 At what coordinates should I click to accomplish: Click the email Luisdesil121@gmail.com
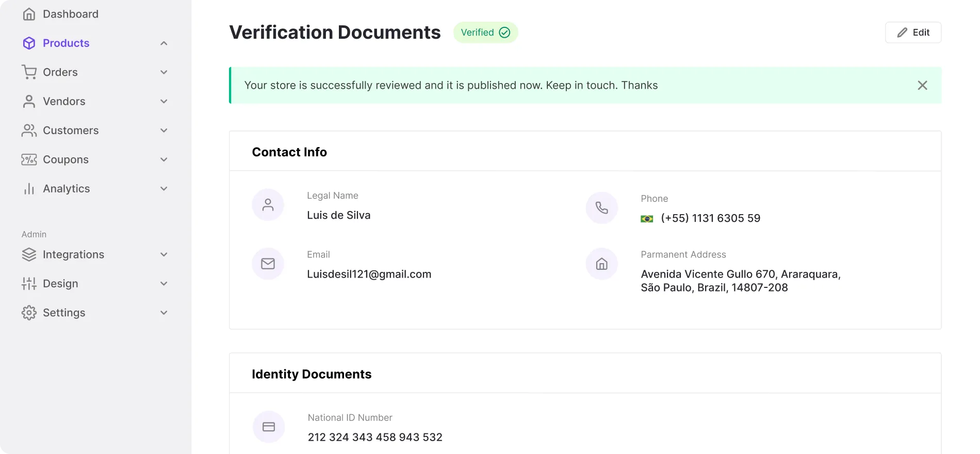tap(369, 274)
